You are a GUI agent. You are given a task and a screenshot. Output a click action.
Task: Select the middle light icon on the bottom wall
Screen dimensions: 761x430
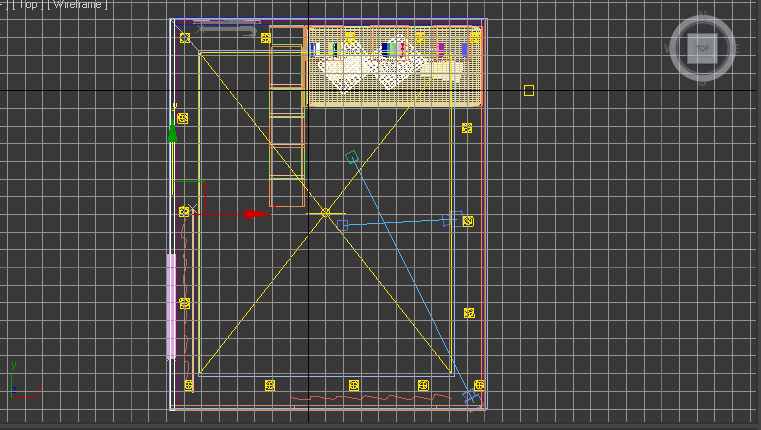coord(354,385)
